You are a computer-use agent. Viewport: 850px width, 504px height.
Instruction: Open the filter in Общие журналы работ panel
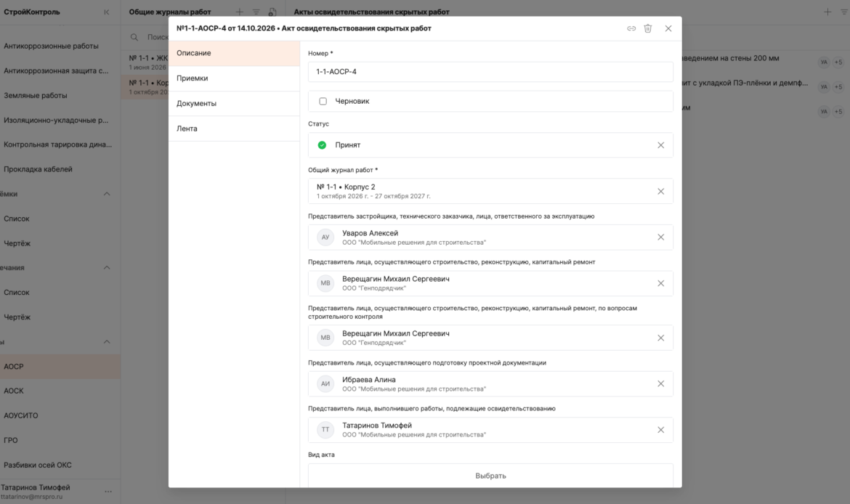(256, 12)
